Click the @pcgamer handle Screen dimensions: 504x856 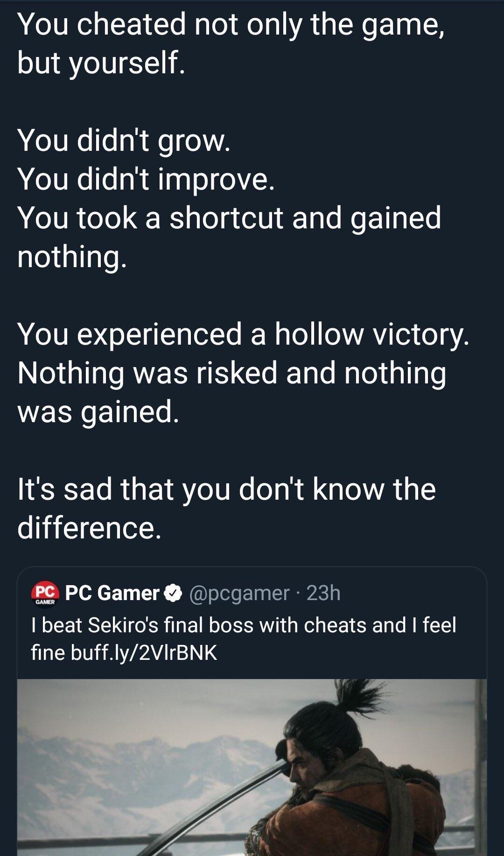pyautogui.click(x=239, y=593)
